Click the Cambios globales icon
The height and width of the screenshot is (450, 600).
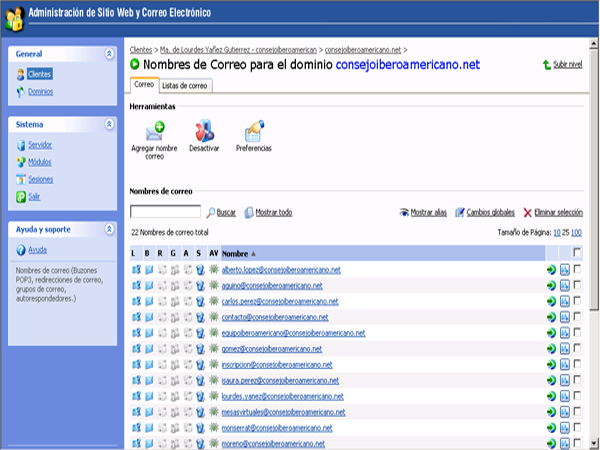point(460,212)
